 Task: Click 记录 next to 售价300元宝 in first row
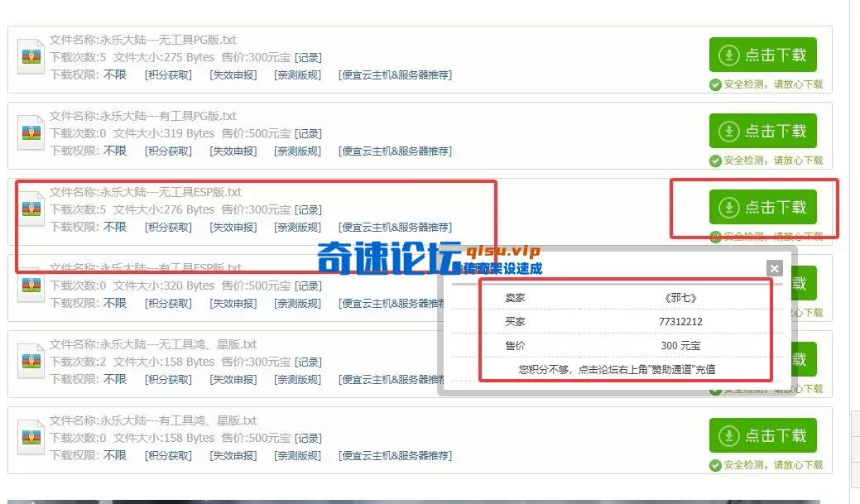coord(309,57)
